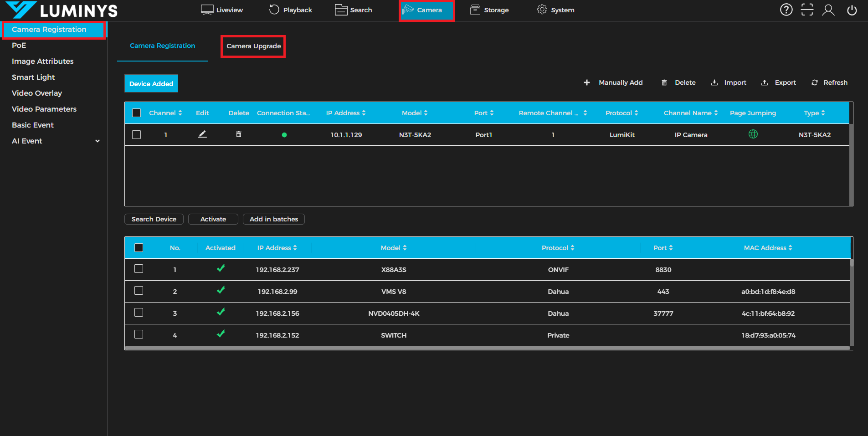
Task: Switch to the Camera Upgrade tab
Action: [x=253, y=46]
